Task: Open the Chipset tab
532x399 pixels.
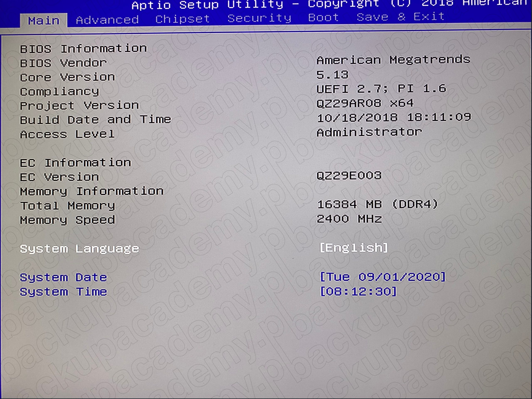Action: coord(182,19)
